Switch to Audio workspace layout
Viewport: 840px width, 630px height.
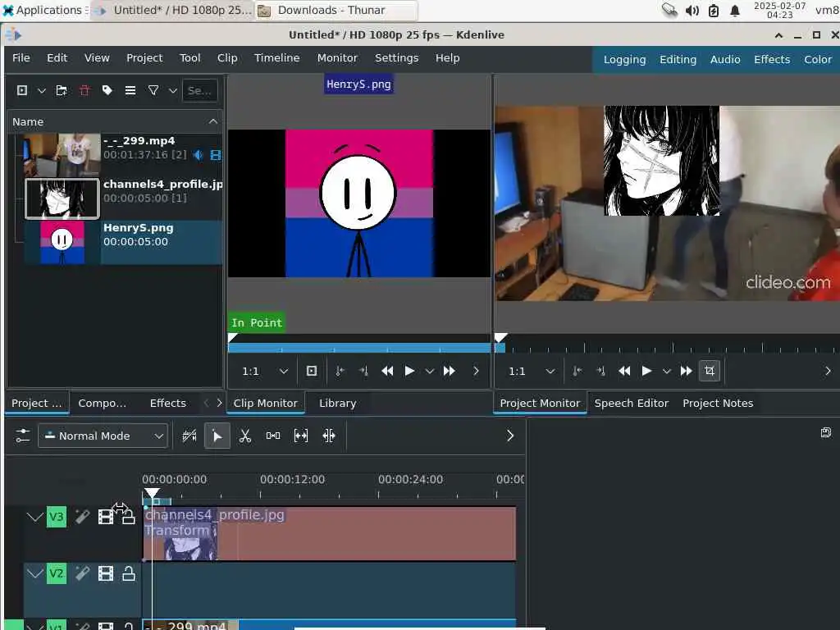click(725, 59)
